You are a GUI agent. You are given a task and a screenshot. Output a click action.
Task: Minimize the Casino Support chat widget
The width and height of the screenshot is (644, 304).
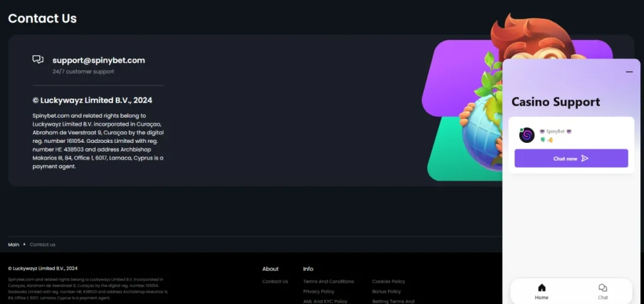tap(629, 72)
